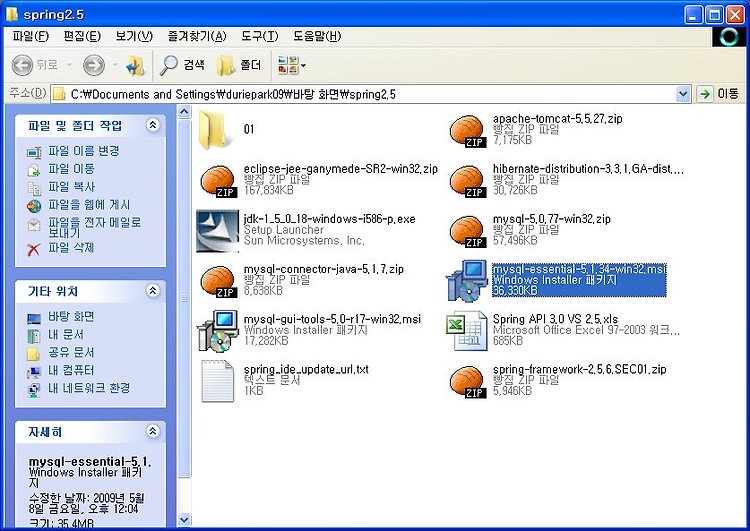This screenshot has width=750, height=531.
Task: Click 파일을 전자 메일로 보내기 link
Action: point(95,227)
